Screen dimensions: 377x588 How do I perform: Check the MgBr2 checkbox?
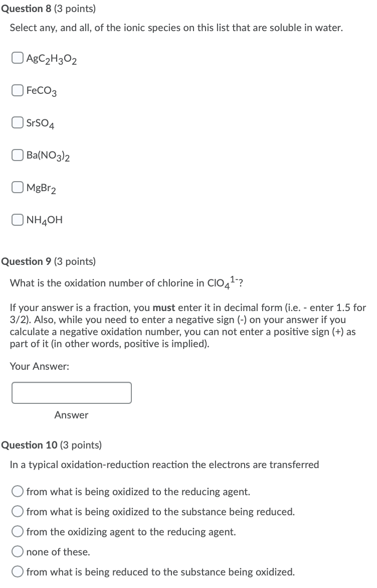(x=17, y=186)
